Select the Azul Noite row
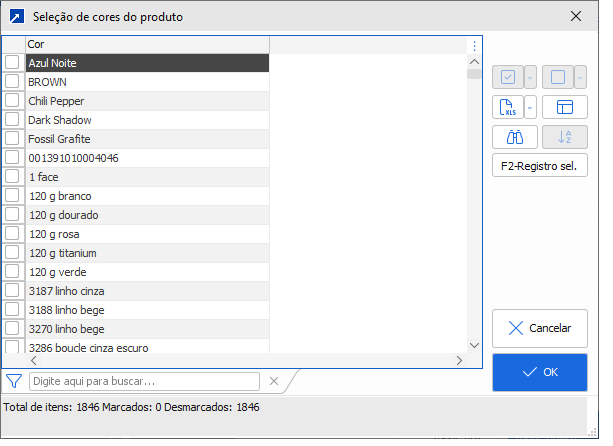613x446 pixels. pos(147,63)
